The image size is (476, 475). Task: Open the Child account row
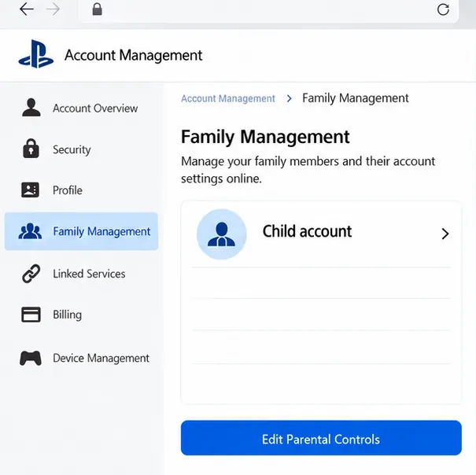tap(321, 234)
